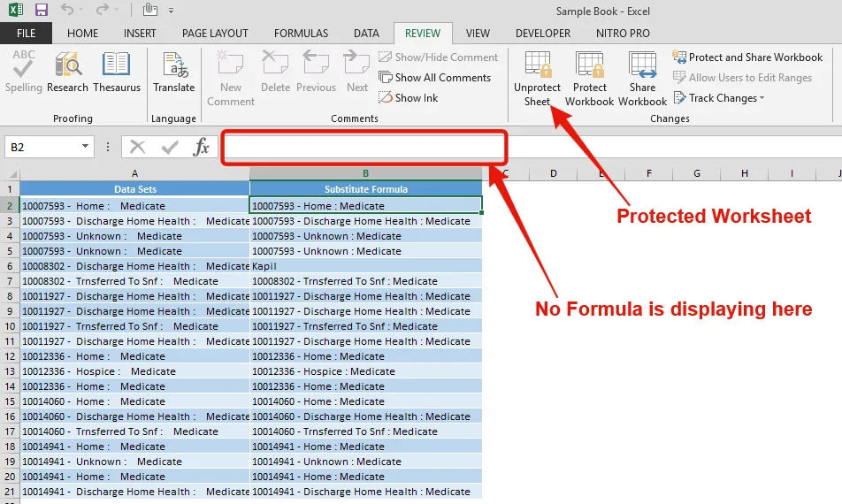The image size is (842, 504).
Task: Switch to the HOME tab
Action: 83,34
